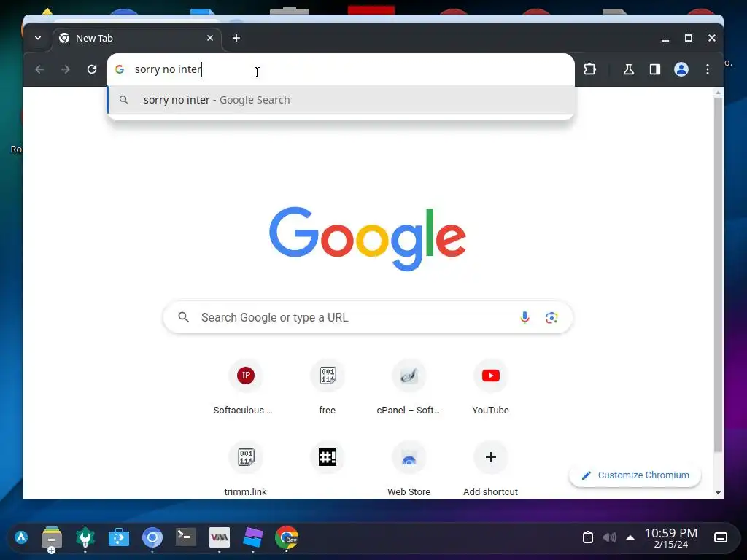Click the scrollbar down arrow
The width and height of the screenshot is (747, 560).
click(718, 493)
